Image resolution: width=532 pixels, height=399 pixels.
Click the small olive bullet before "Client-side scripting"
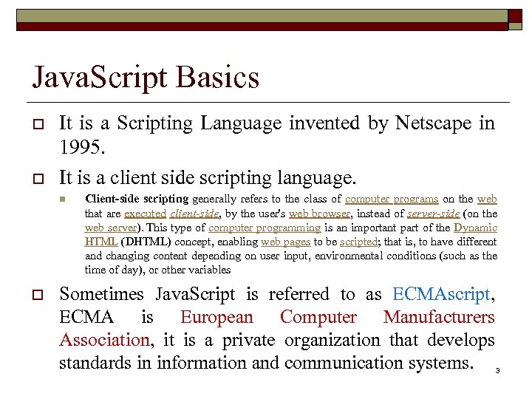(62, 199)
